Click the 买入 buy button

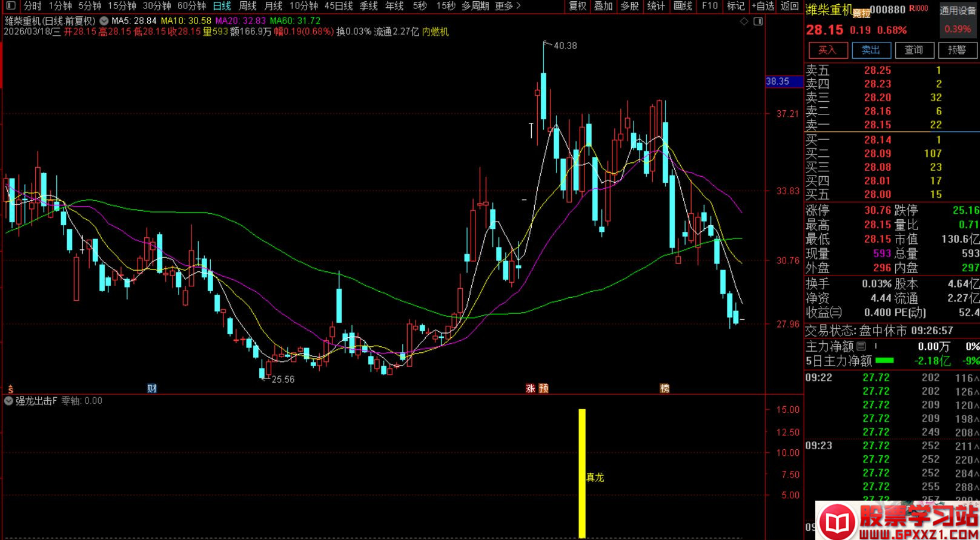click(827, 50)
